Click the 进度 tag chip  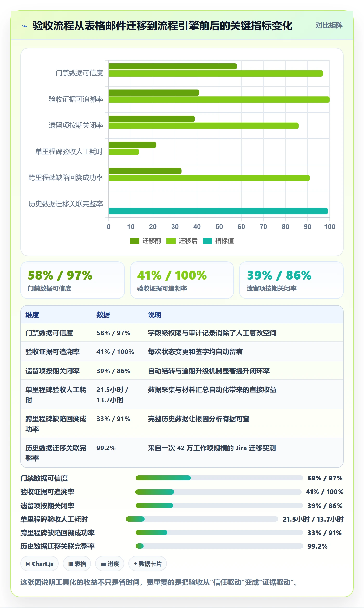pyautogui.click(x=110, y=564)
